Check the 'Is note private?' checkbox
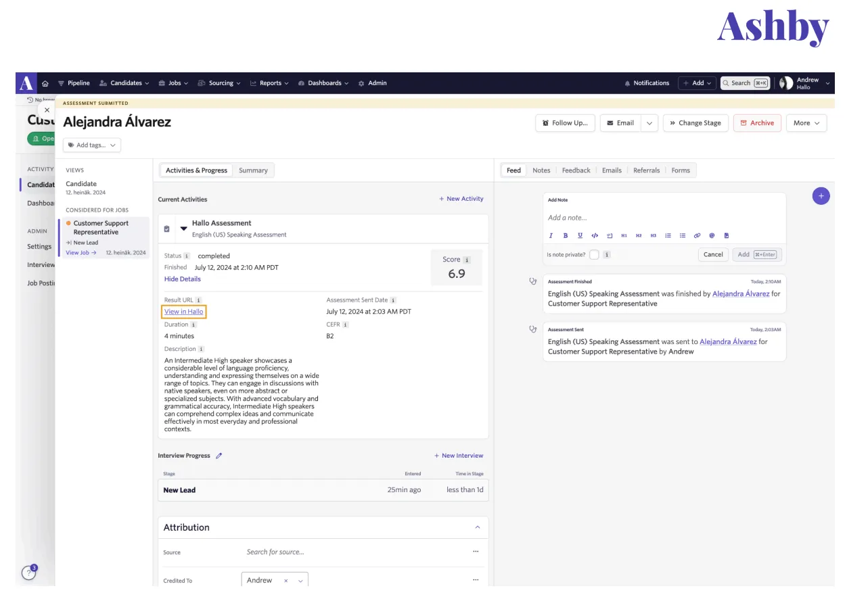The image size is (868, 601). [594, 255]
